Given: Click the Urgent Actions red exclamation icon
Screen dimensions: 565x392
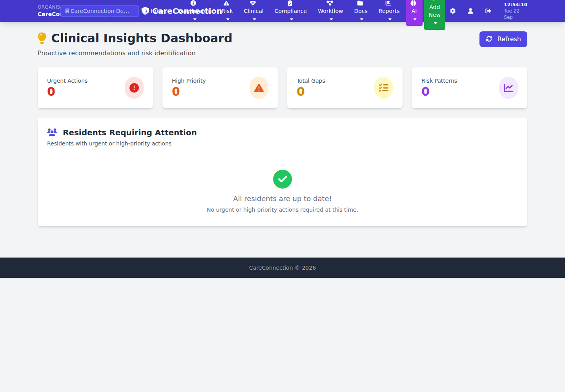Looking at the screenshot, I should click(134, 88).
